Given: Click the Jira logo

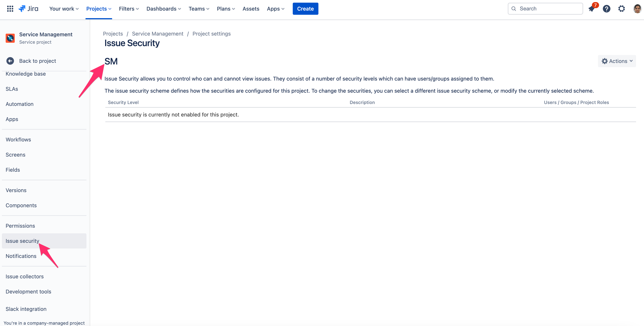Looking at the screenshot, I should pyautogui.click(x=29, y=9).
